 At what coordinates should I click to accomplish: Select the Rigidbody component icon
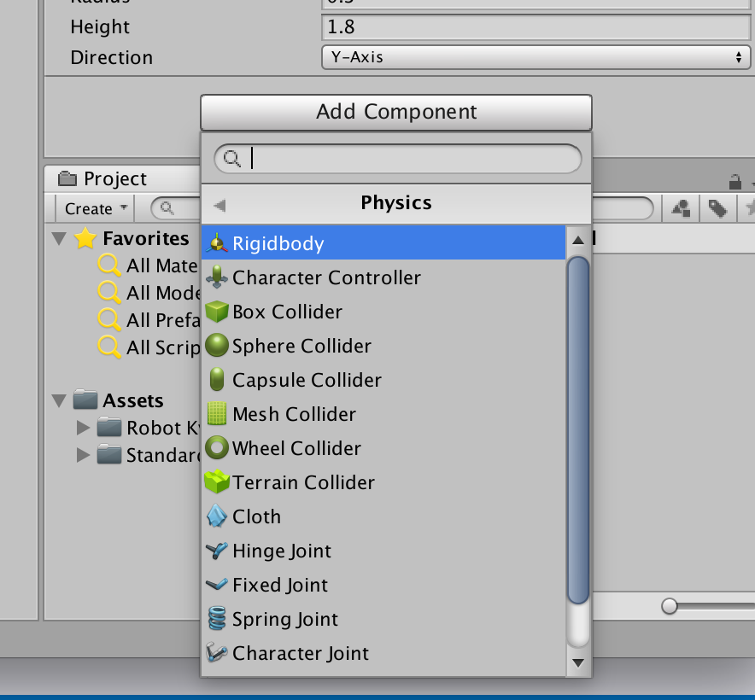219,243
